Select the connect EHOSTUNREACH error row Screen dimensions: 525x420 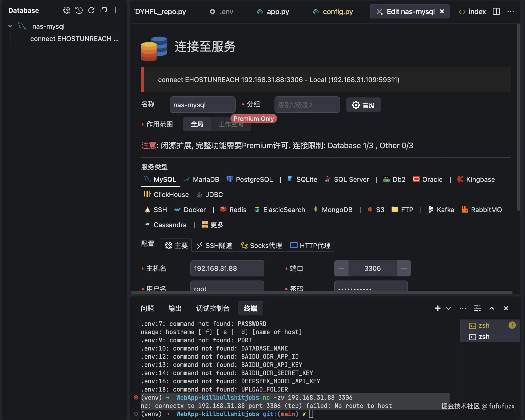point(74,39)
